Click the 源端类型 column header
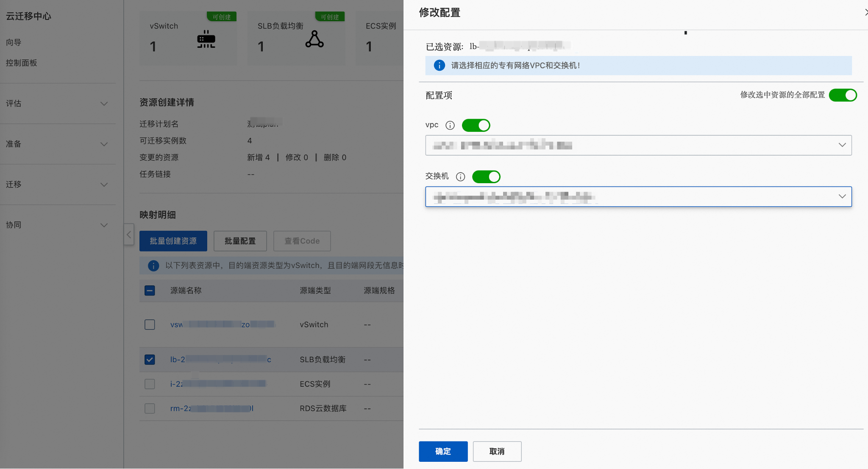This screenshot has height=469, width=868. [315, 290]
